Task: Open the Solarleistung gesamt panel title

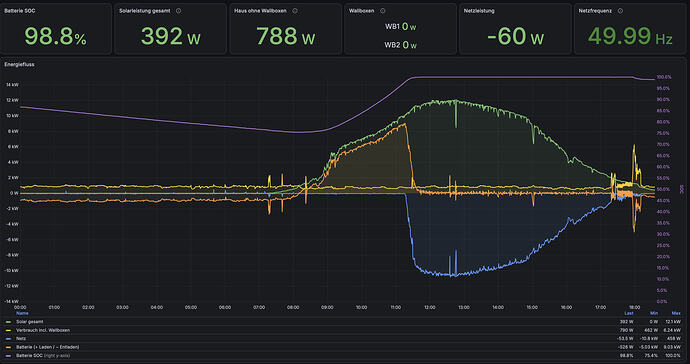Action: pyautogui.click(x=145, y=11)
